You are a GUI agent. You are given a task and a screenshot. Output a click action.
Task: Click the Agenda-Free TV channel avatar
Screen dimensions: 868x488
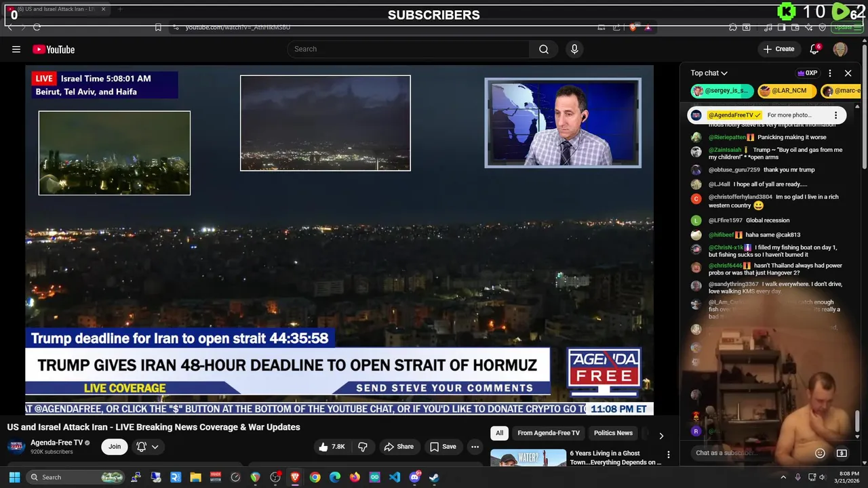pyautogui.click(x=16, y=447)
